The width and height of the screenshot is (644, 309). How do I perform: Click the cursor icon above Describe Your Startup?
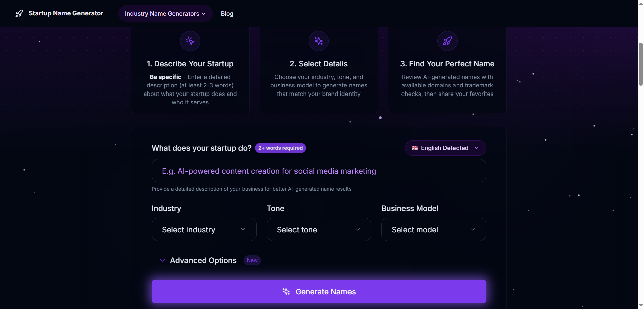coord(190,41)
